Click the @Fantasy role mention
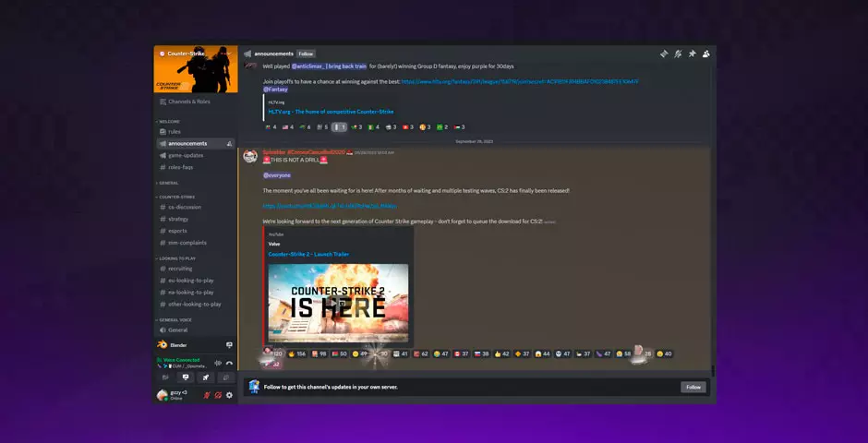The width and height of the screenshot is (868, 443). tap(275, 90)
